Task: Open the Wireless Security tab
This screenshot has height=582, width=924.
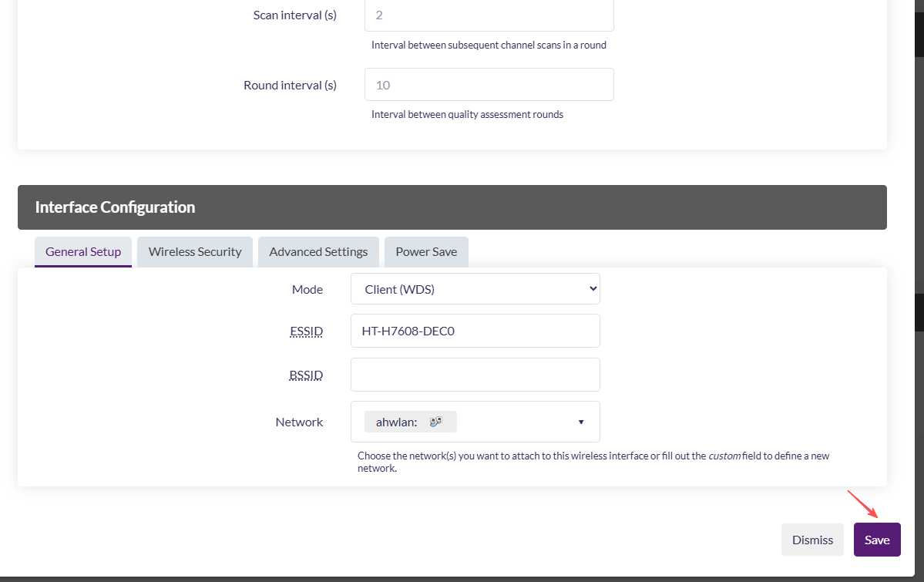Action: click(195, 251)
